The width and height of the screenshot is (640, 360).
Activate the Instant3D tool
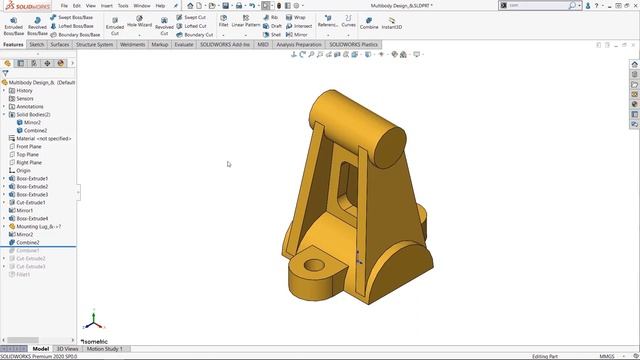click(392, 23)
